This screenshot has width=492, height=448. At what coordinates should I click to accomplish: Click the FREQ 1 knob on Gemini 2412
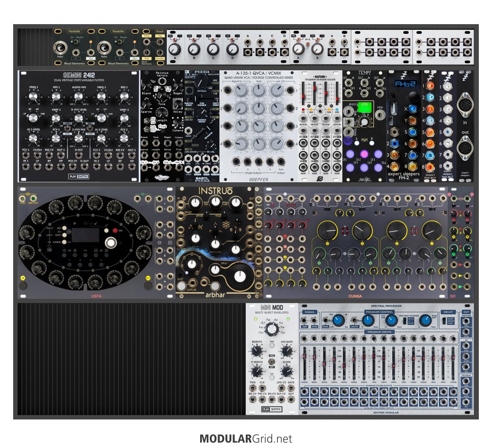[33, 97]
